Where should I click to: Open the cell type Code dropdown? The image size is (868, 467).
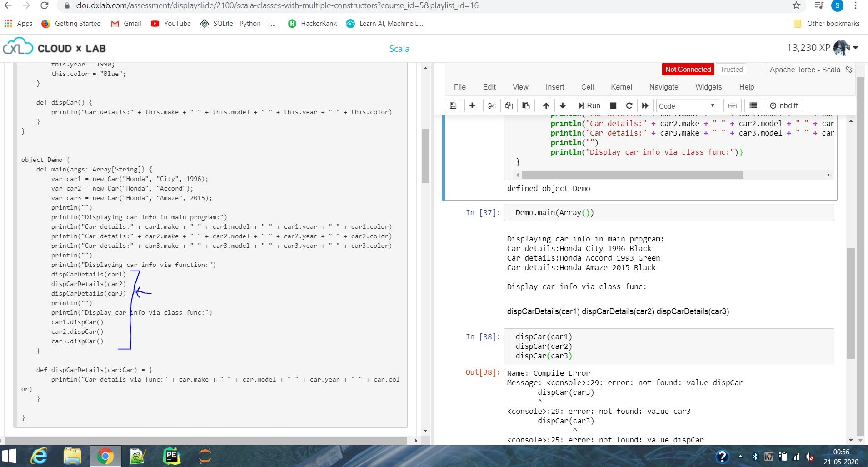pos(687,106)
